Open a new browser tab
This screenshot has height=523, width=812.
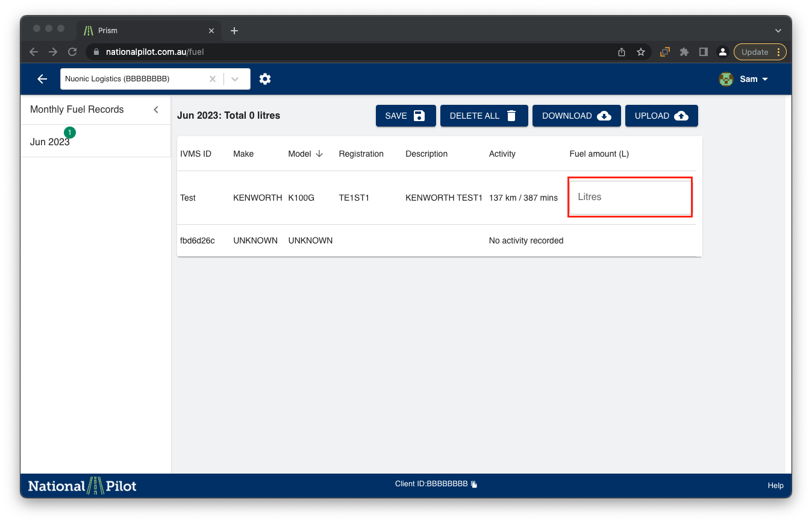coord(234,31)
